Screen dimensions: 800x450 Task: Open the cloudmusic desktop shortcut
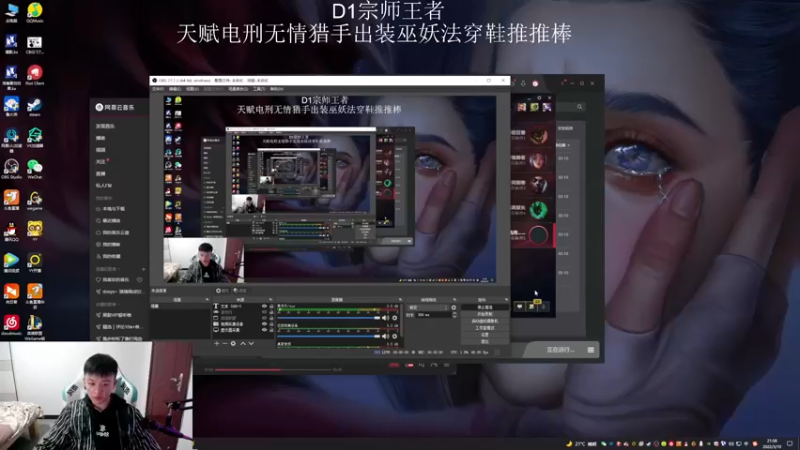[11, 325]
